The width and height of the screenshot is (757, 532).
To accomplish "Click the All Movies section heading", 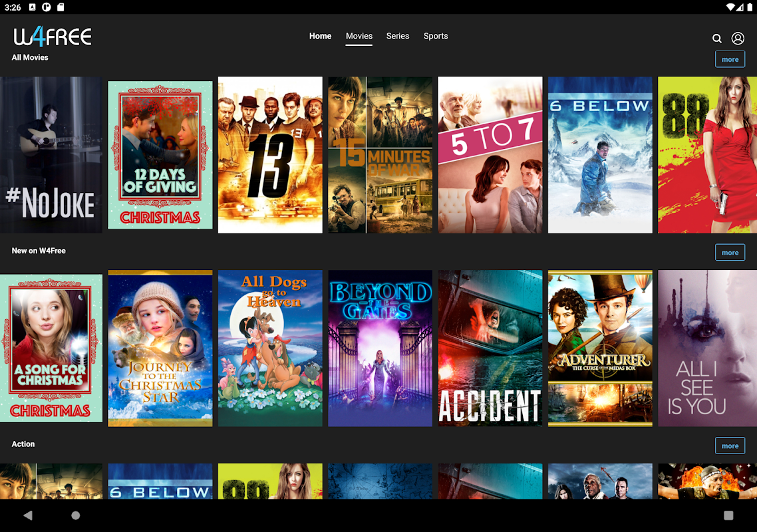I will pos(30,57).
